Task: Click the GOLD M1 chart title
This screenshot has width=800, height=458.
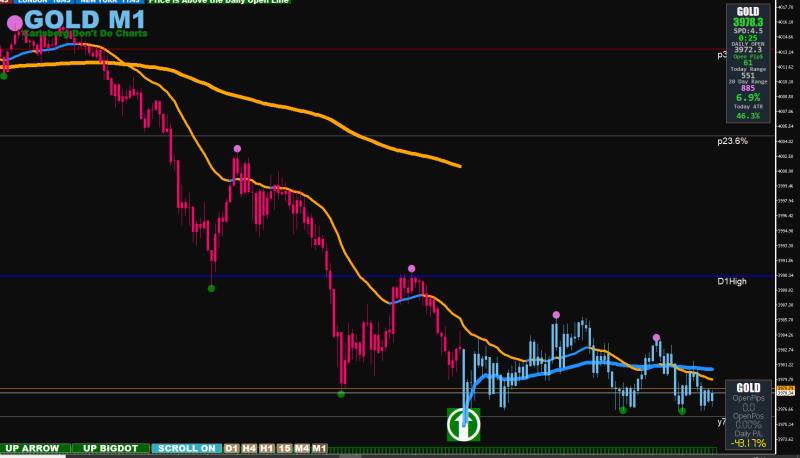Action: (x=85, y=20)
